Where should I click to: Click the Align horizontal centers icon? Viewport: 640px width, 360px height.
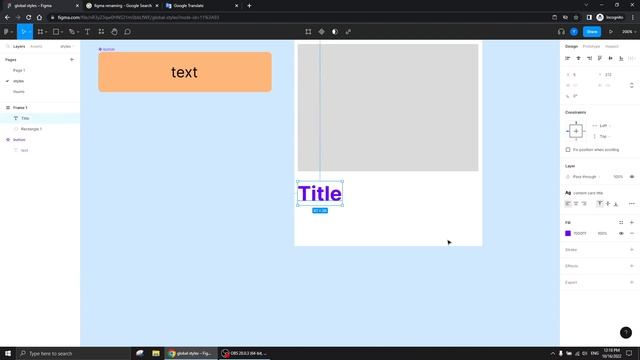click(x=578, y=58)
